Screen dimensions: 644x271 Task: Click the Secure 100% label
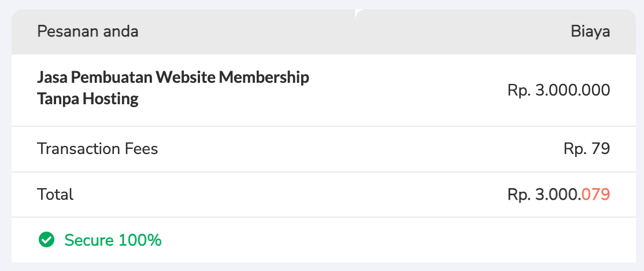tap(113, 240)
